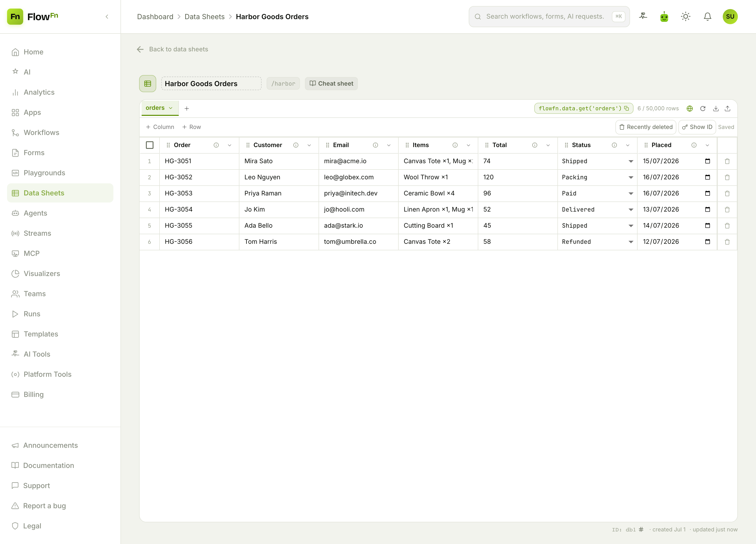The height and width of the screenshot is (544, 756).
Task: Delete row HG-3056 with trash icon
Action: [x=727, y=242]
